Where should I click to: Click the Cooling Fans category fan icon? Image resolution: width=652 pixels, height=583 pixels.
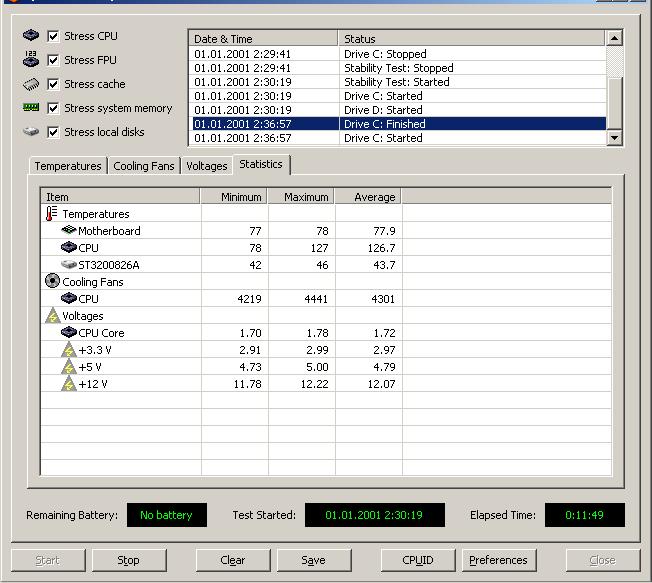click(52, 282)
